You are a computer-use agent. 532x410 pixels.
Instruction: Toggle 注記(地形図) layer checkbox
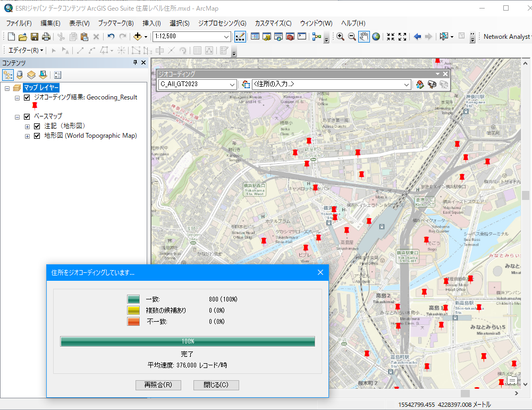tap(37, 126)
